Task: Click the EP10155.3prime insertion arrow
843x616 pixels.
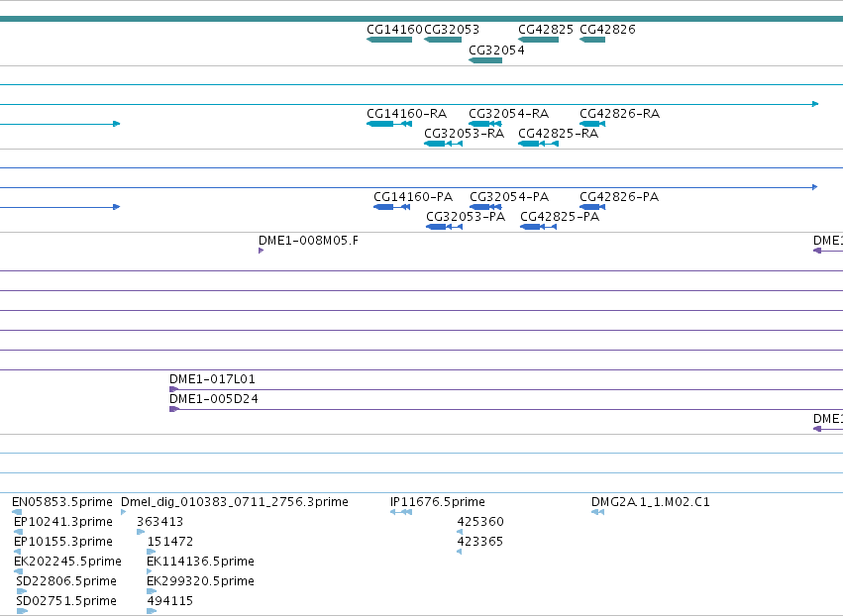Action: [17, 552]
